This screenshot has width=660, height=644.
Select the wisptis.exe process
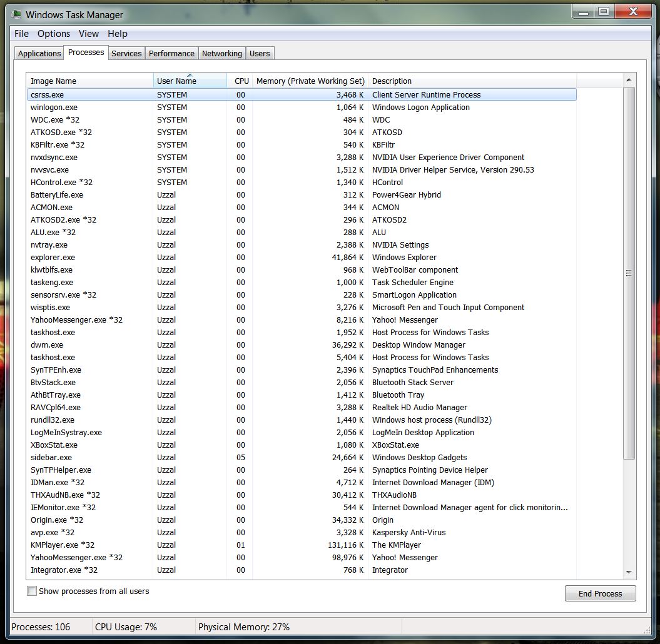(x=302, y=308)
